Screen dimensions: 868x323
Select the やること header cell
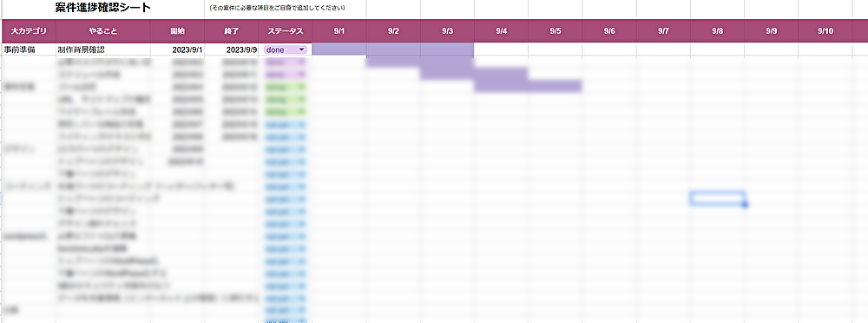103,31
